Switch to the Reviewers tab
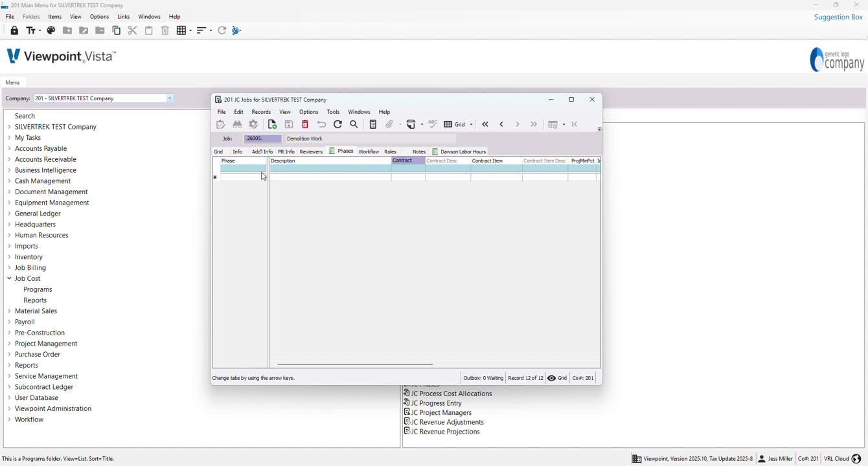This screenshot has height=466, width=868. (311, 151)
